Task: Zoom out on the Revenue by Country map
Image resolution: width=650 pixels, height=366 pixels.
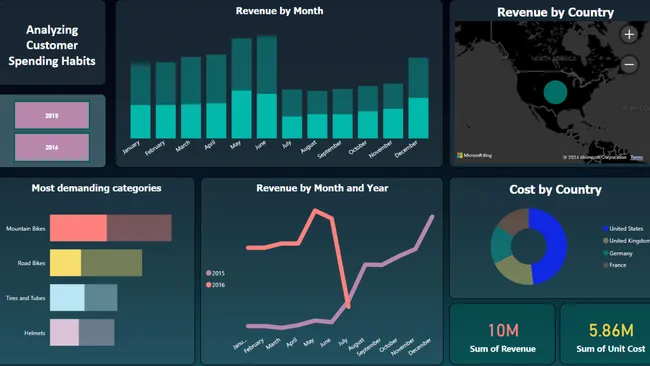Action: 629,64
